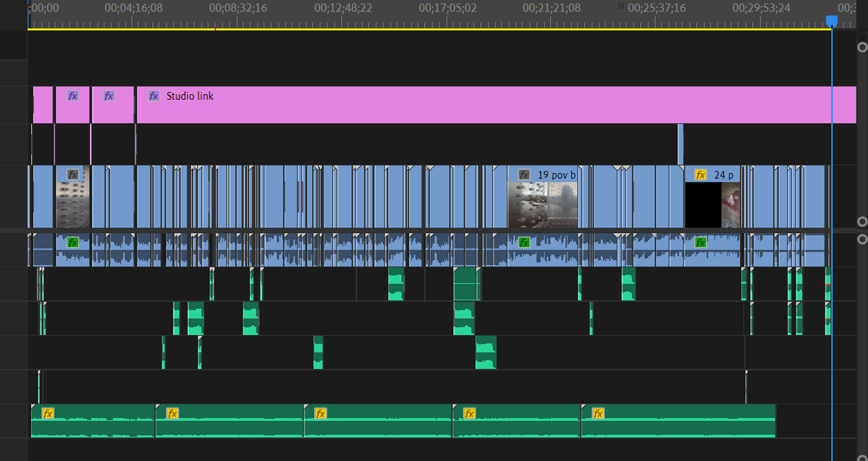
Task: Click the yellow fx badge on the fifth music clip
Action: (597, 413)
